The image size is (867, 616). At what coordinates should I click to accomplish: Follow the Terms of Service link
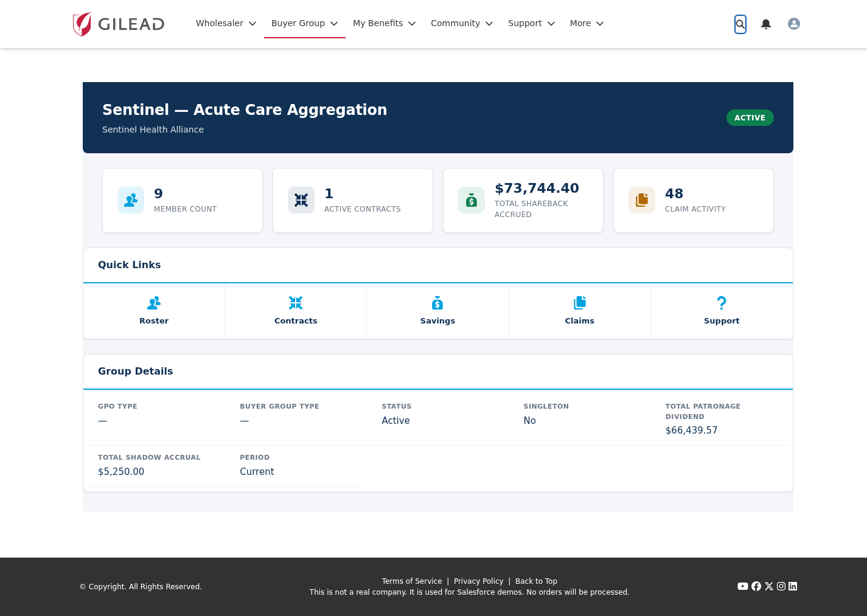click(412, 581)
